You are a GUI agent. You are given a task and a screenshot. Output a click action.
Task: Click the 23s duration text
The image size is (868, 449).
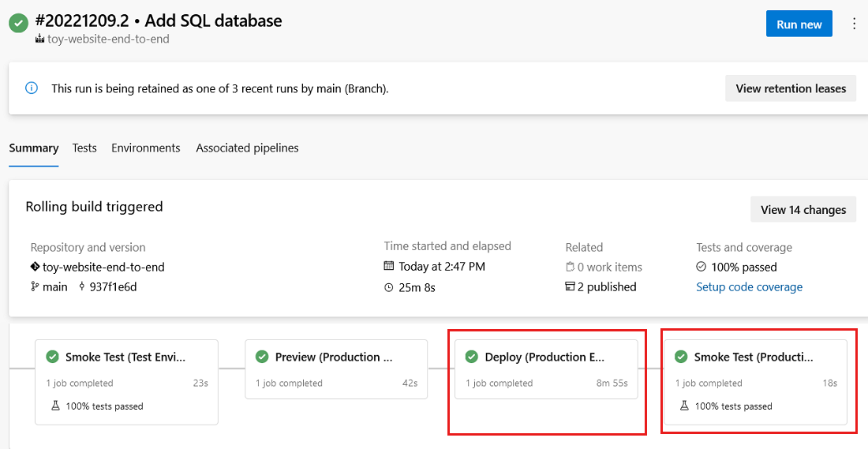point(200,384)
